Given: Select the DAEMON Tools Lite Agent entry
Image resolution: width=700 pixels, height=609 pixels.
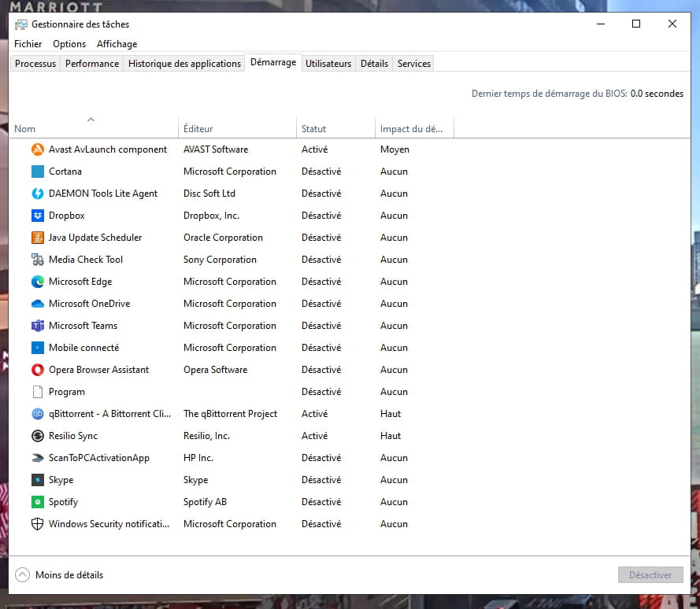Looking at the screenshot, I should coord(103,194).
